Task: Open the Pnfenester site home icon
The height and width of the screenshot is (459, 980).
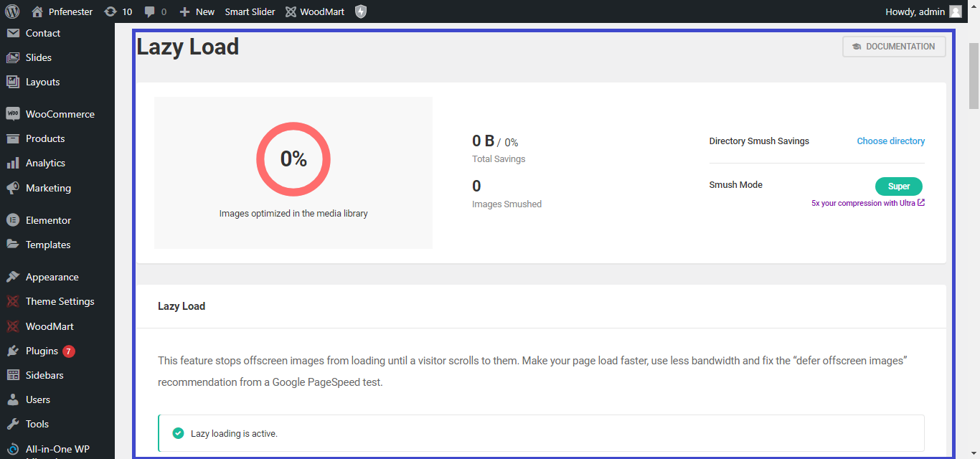Action: [x=37, y=11]
